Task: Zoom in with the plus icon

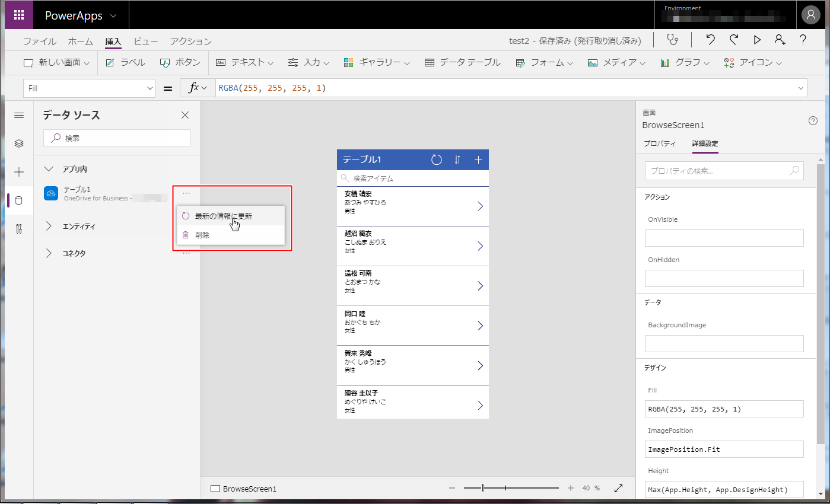Action: tap(571, 488)
